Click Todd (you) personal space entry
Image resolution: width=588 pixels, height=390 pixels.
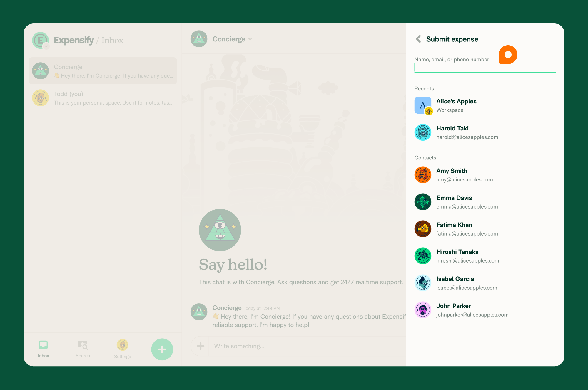coord(103,98)
